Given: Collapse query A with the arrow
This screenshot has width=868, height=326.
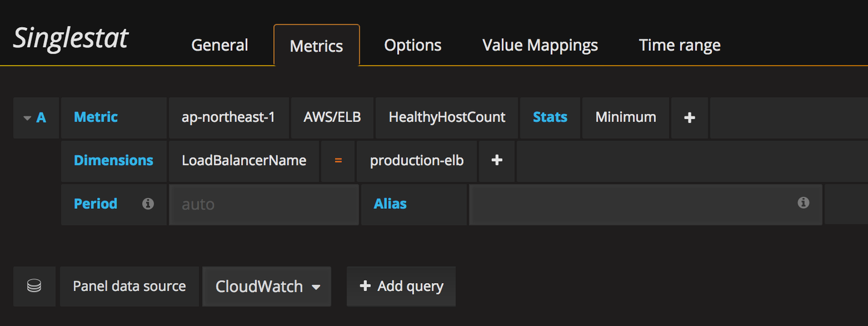Looking at the screenshot, I should pyautogui.click(x=27, y=118).
